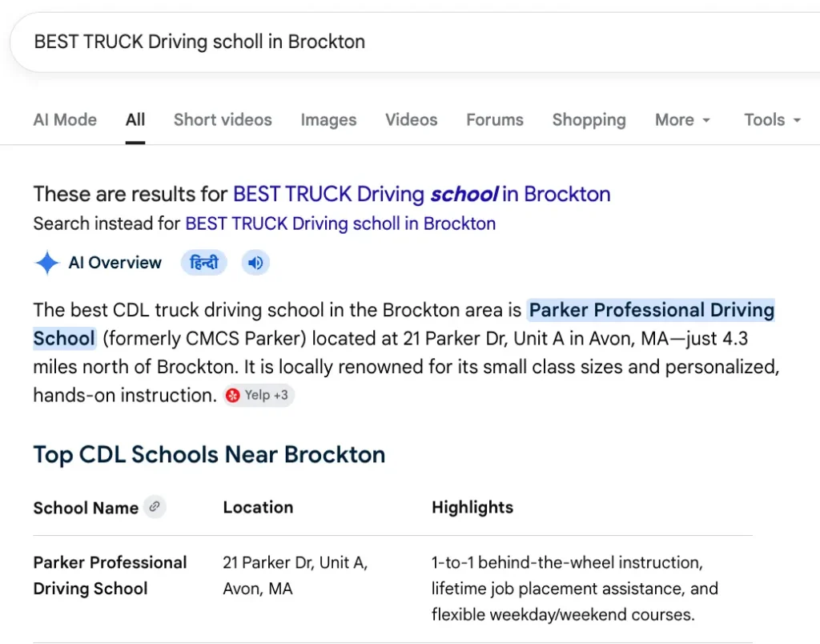This screenshot has height=644, width=820.
Task: Open the Yelp +3 sources chip
Action: 259,396
